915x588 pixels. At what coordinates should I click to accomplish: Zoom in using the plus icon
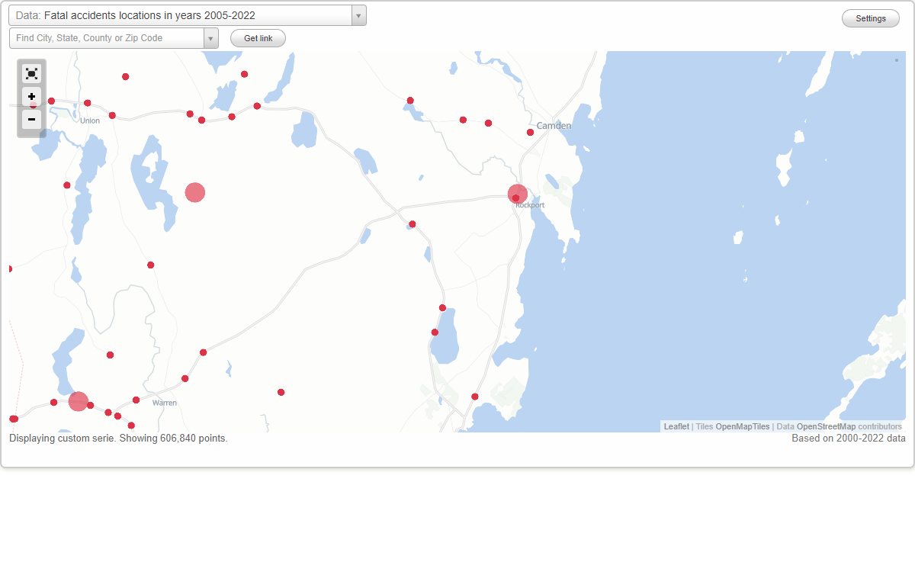[31, 97]
